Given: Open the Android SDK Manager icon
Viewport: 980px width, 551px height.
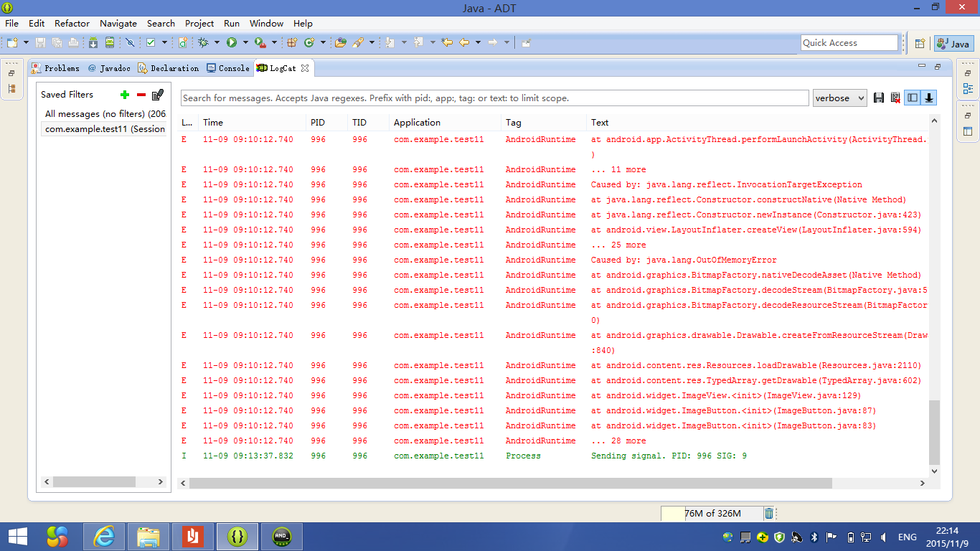Looking at the screenshot, I should pyautogui.click(x=93, y=43).
